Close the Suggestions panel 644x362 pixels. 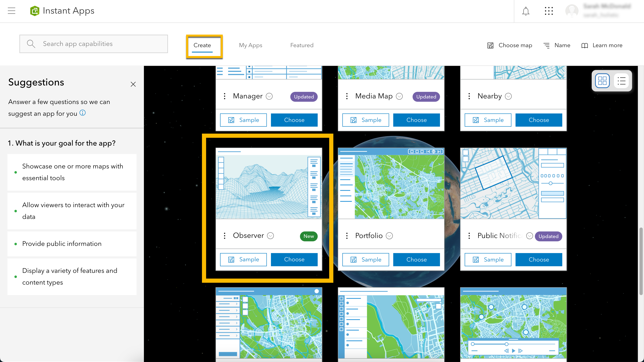(133, 84)
